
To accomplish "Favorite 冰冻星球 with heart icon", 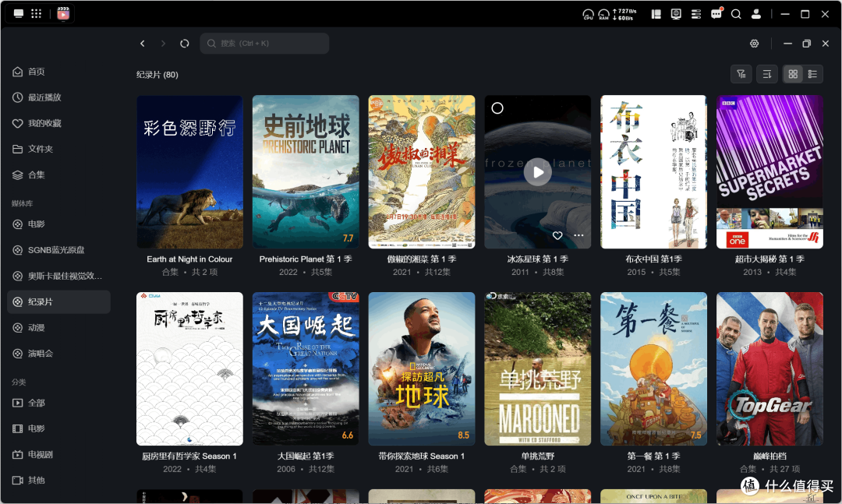I will pos(557,235).
